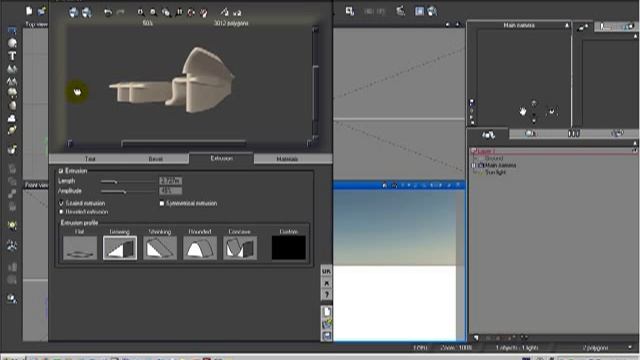640x360 pixels.
Task: Click the first blue load icon in editor toolbar
Action: (73, 12)
